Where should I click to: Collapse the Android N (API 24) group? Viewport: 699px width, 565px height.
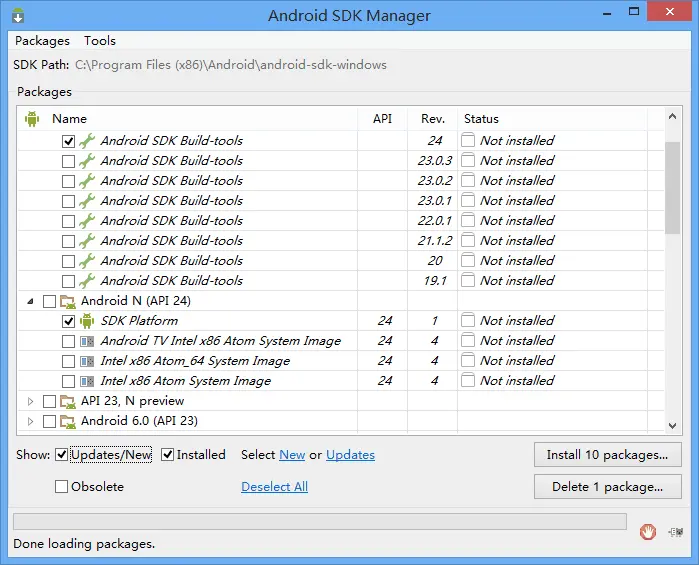click(x=30, y=301)
